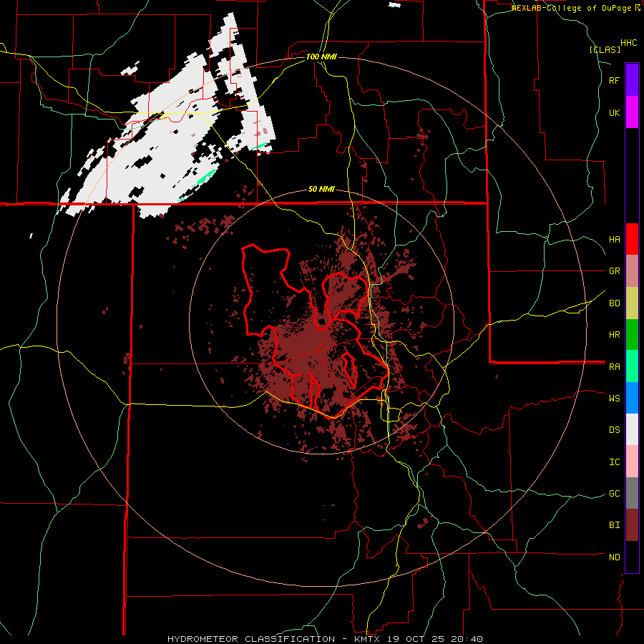Click the GC gray legend swatch
The width and height of the screenshot is (644, 644).
tap(632, 493)
